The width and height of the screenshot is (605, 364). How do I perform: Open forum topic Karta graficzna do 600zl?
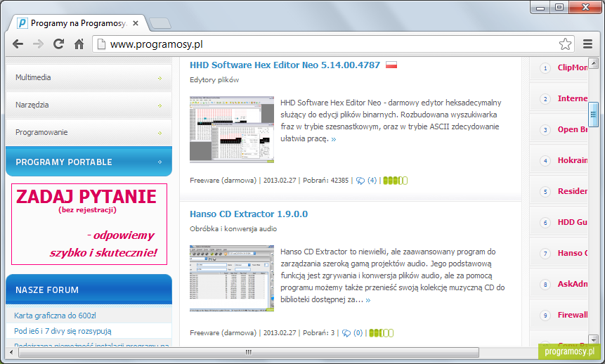pyautogui.click(x=56, y=316)
